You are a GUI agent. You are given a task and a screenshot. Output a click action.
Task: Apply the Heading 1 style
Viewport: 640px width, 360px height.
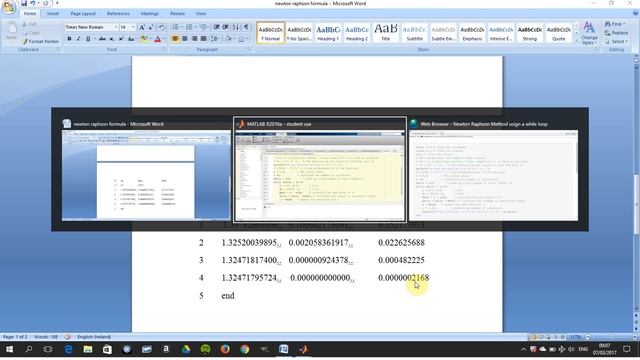point(328,33)
